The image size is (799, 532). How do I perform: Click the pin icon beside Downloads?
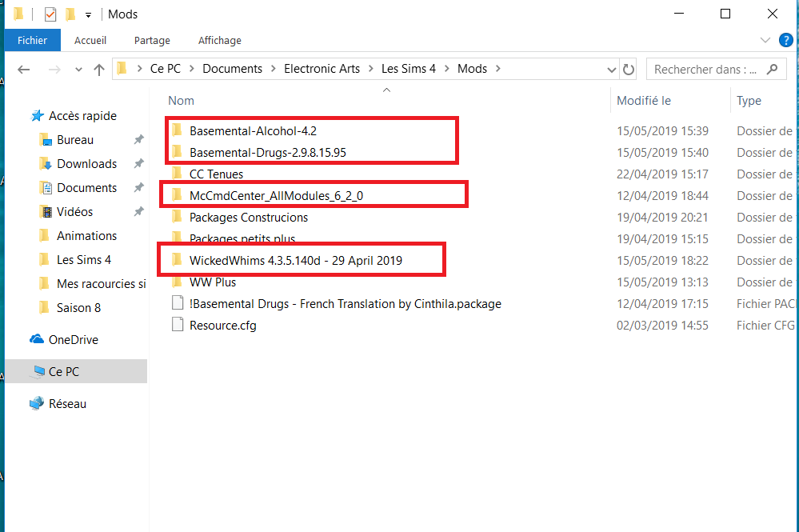pos(138,163)
